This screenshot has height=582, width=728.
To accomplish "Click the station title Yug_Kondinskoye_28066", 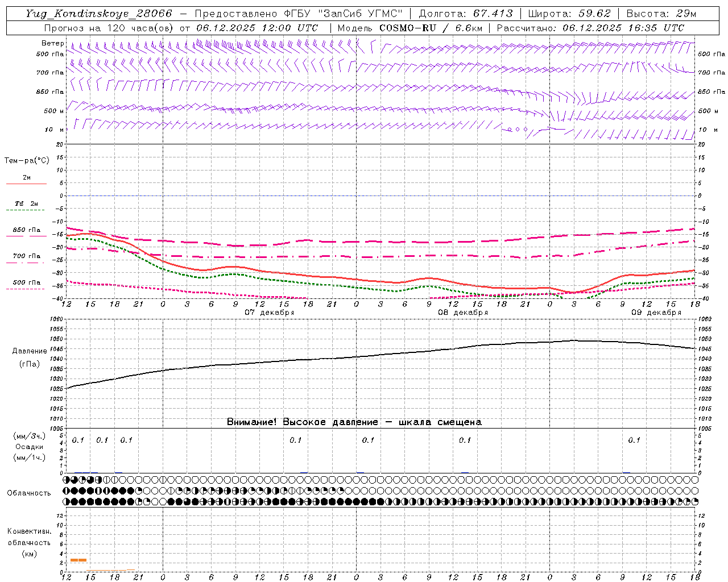I will (99, 14).
